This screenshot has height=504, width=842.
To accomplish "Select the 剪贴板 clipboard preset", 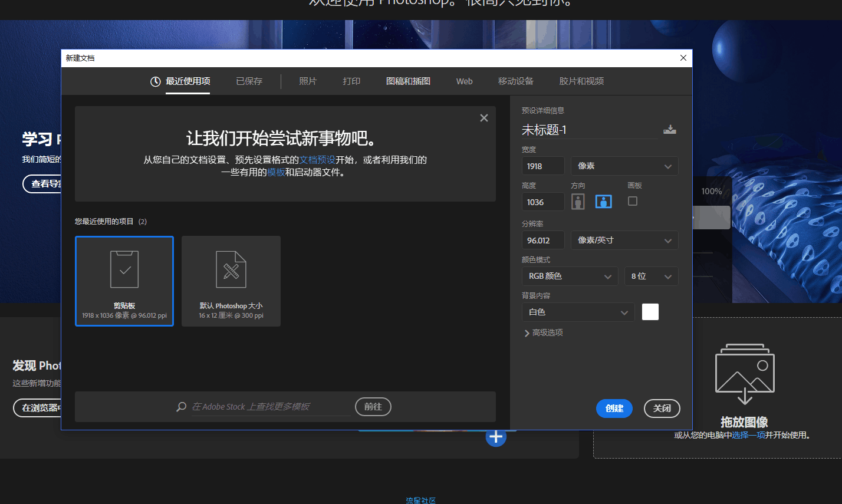I will (124, 281).
